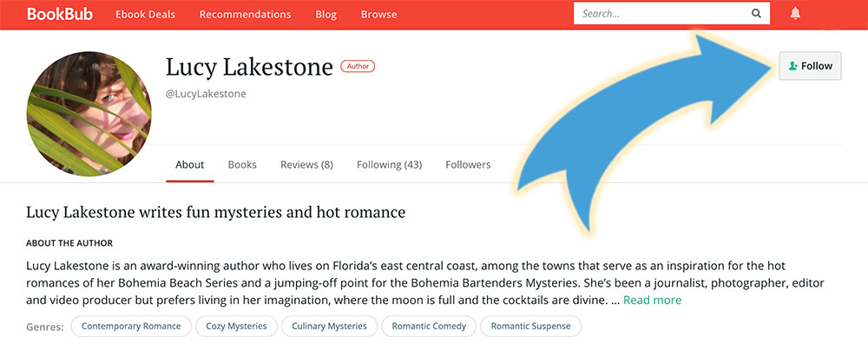
Task: Click the search magnifier icon
Action: pyautogui.click(x=756, y=14)
